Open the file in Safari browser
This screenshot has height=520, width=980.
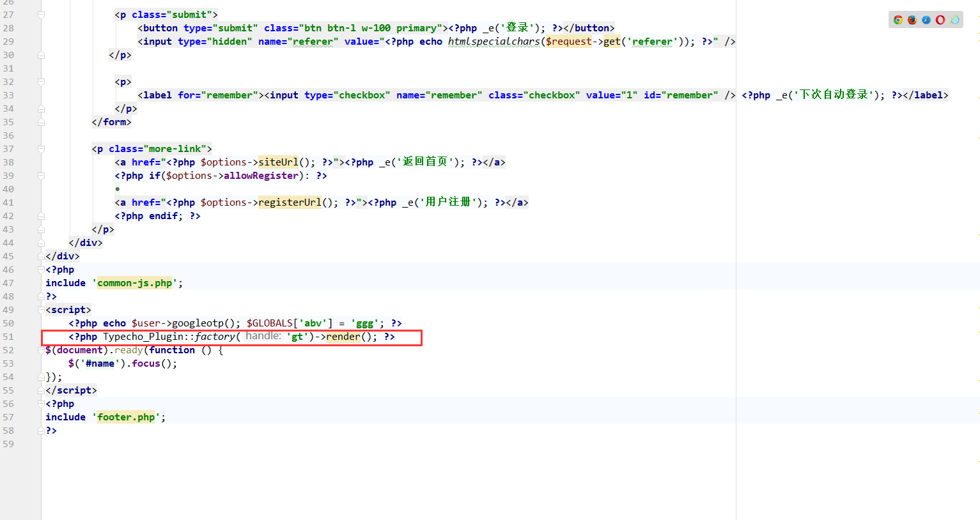coord(926,20)
